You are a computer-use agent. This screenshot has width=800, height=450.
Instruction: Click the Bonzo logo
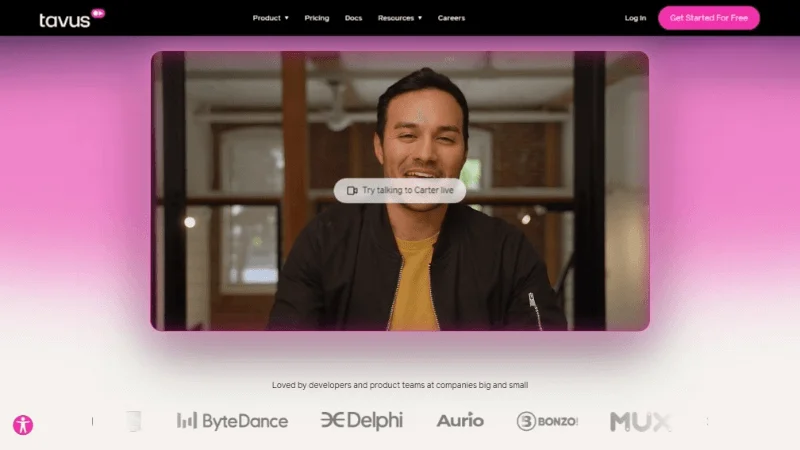pos(547,421)
